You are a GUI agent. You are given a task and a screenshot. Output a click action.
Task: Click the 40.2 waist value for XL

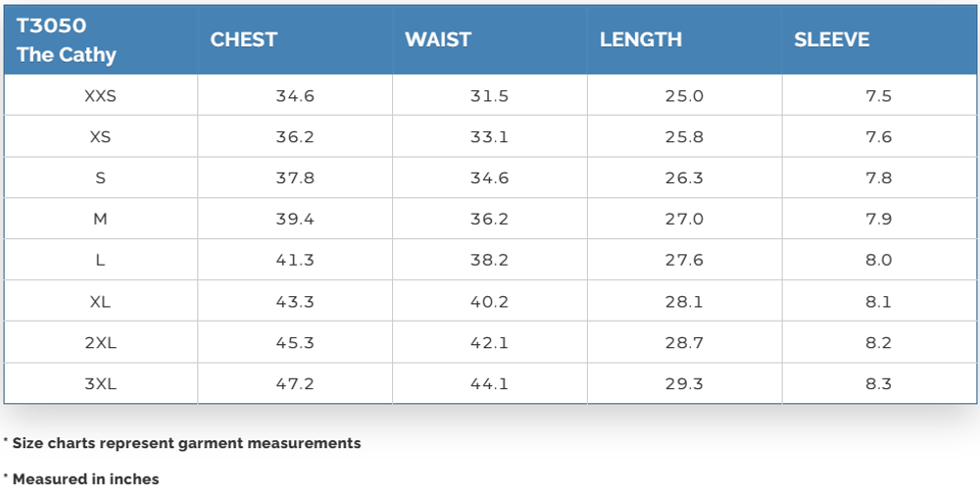(x=489, y=302)
